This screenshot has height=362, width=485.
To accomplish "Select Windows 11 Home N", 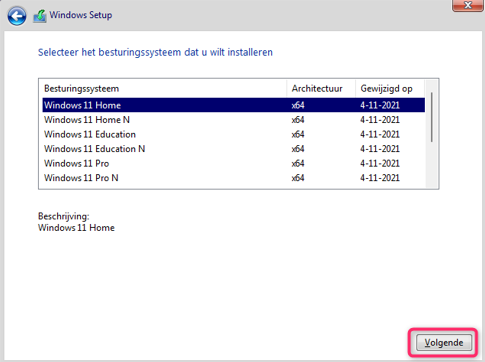I will pos(233,120).
